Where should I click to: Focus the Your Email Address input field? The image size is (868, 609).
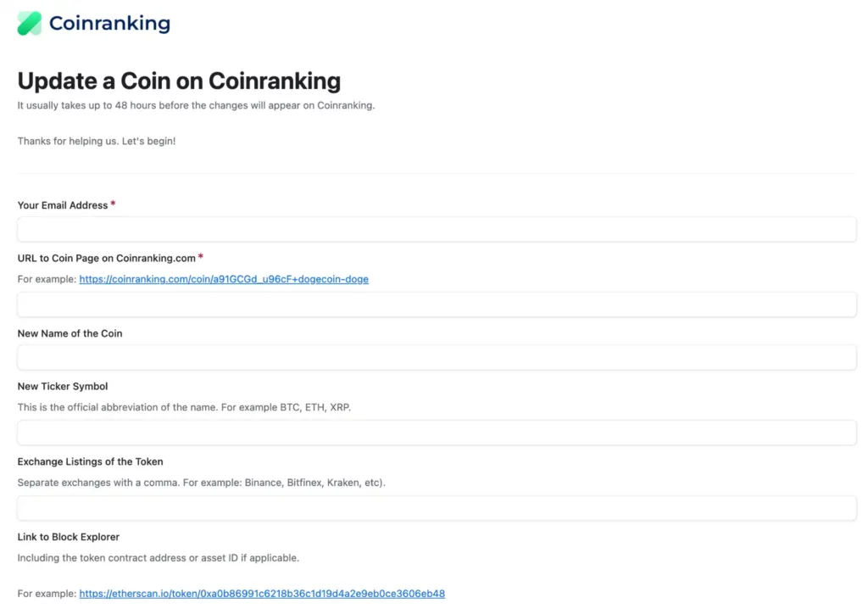click(x=437, y=229)
